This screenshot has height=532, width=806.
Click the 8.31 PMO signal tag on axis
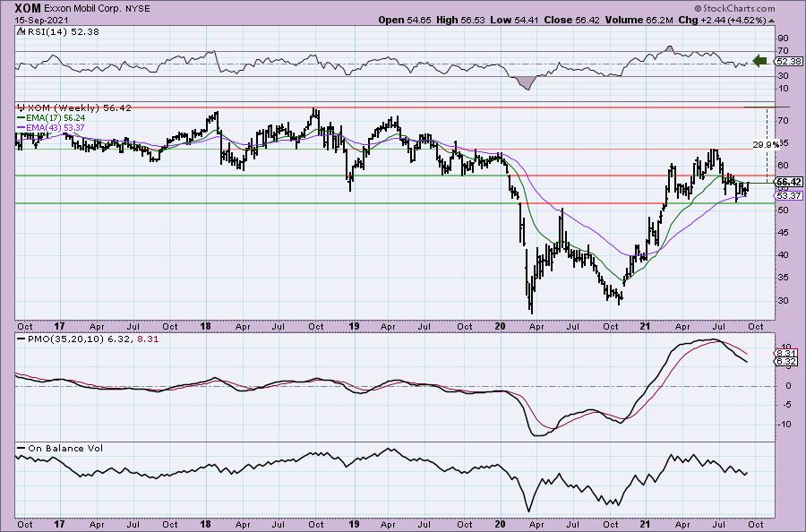pos(786,354)
